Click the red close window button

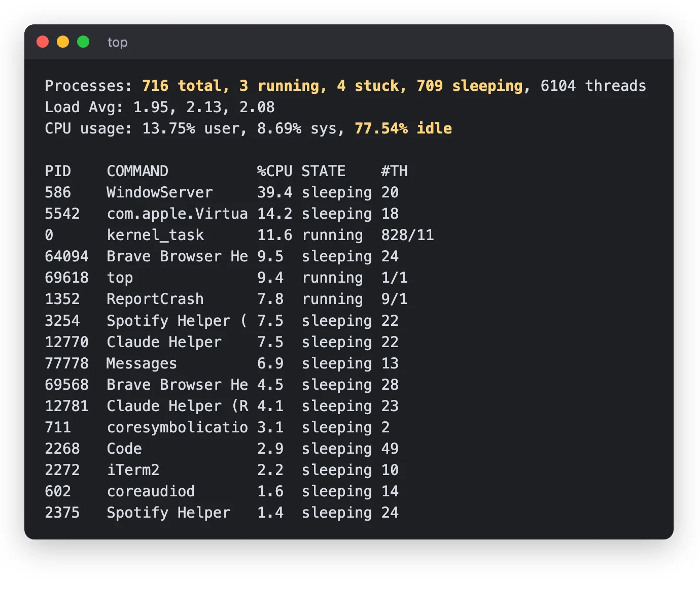[43, 42]
